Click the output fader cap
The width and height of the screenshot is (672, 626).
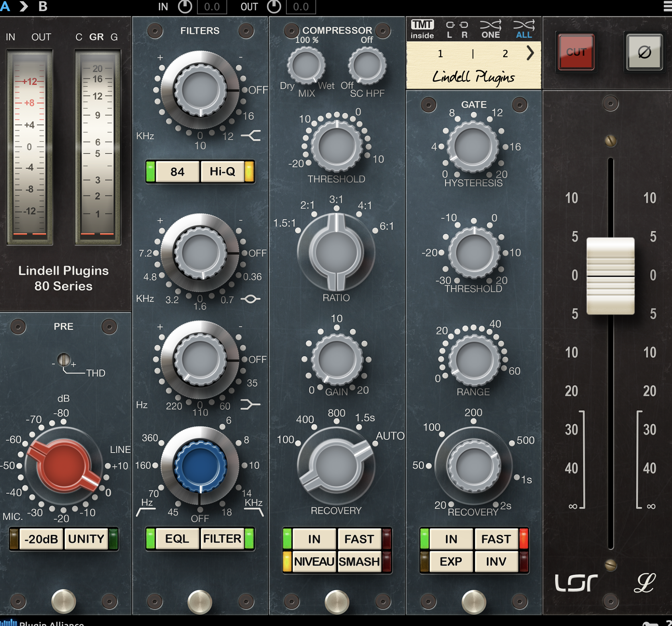pos(610,276)
